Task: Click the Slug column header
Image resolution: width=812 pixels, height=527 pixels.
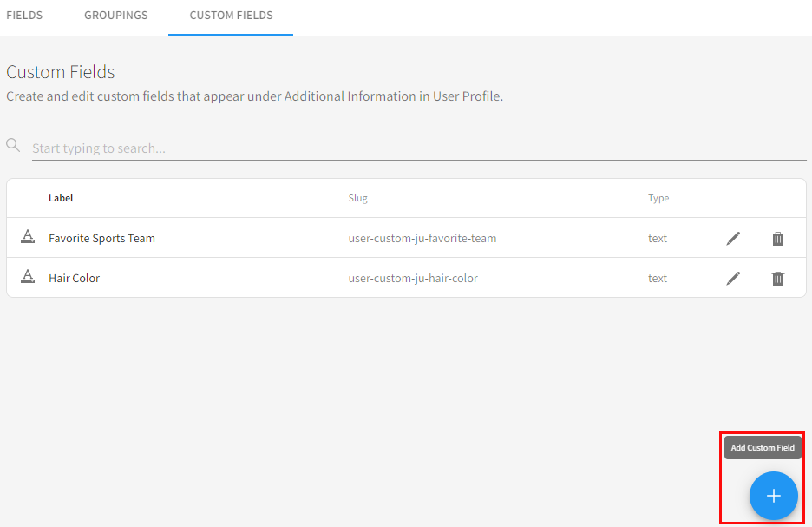Action: coord(357,198)
